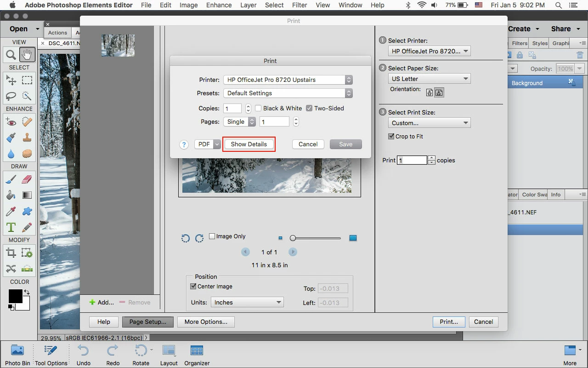Select the Zoom tool

pyautogui.click(x=11, y=55)
